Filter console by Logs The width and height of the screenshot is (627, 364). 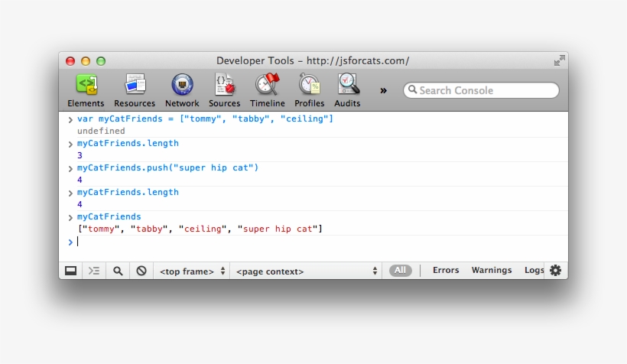(534, 271)
